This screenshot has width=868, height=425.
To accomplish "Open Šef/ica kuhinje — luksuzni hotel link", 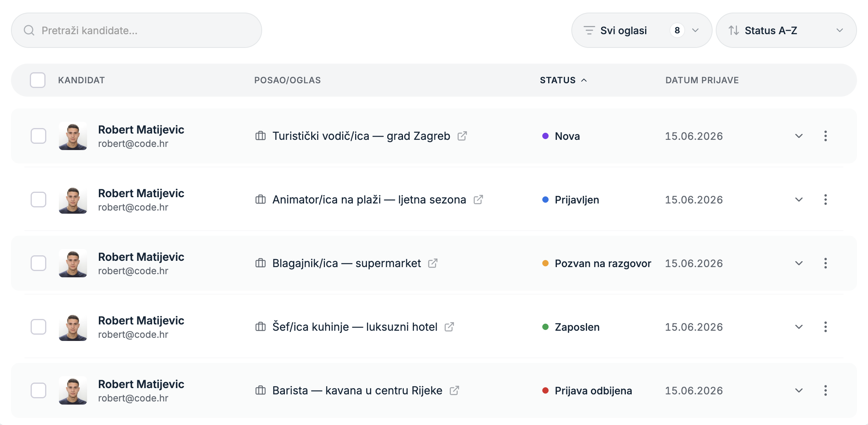I will click(x=355, y=327).
